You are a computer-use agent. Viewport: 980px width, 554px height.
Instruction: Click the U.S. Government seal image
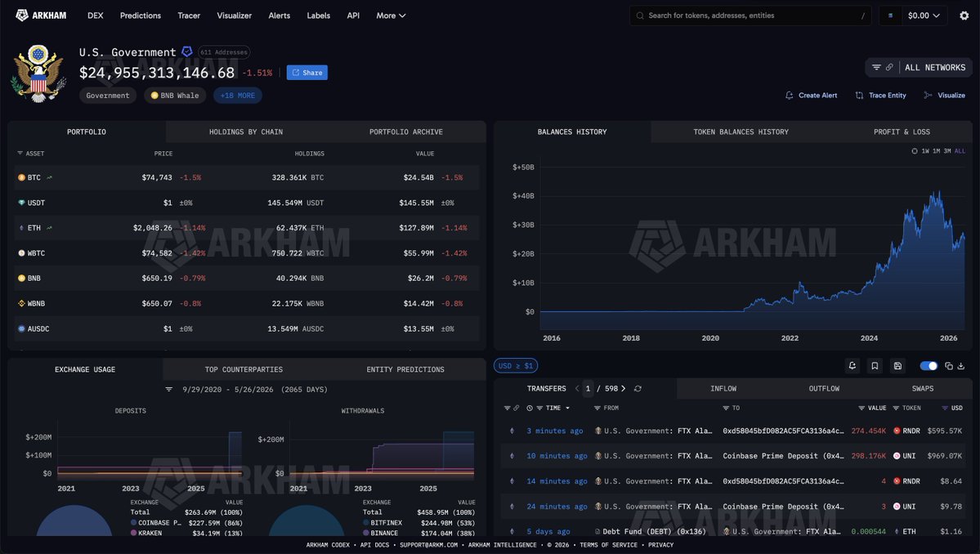38,74
